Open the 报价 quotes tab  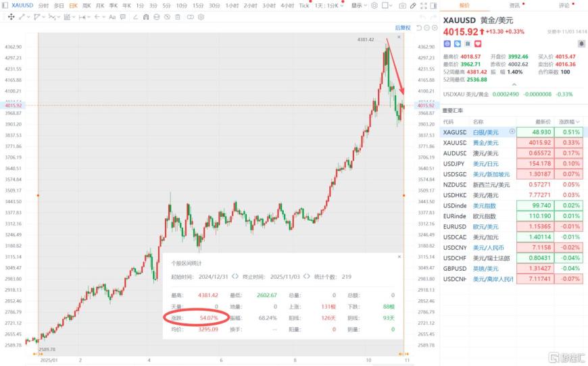[x=464, y=5]
